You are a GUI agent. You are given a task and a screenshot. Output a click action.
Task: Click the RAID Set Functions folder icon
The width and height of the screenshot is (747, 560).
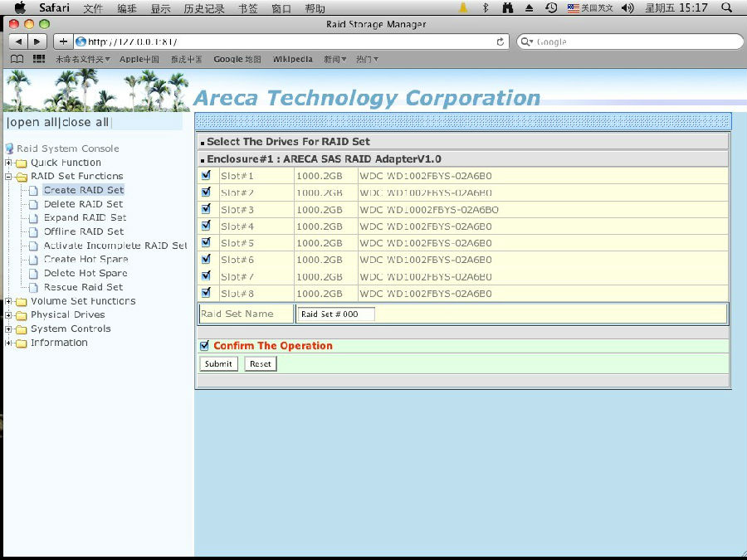coord(22,178)
